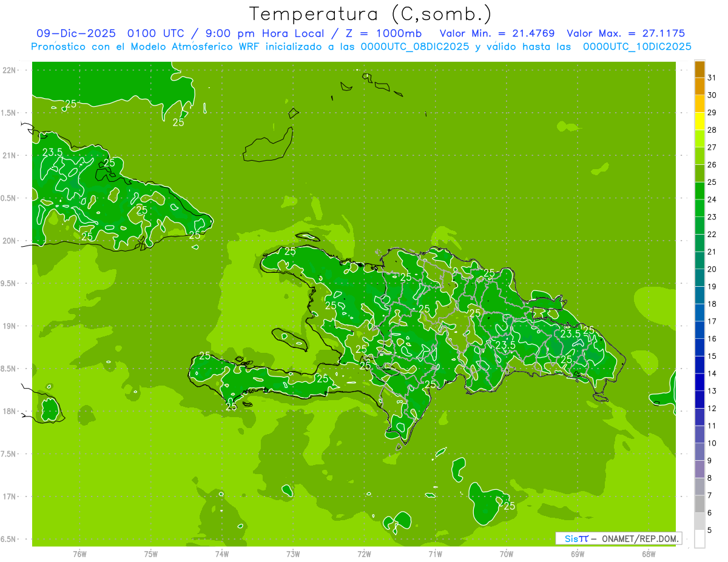
Task: Click the "Valor Min. = 21.4769" value
Action: tap(497, 33)
